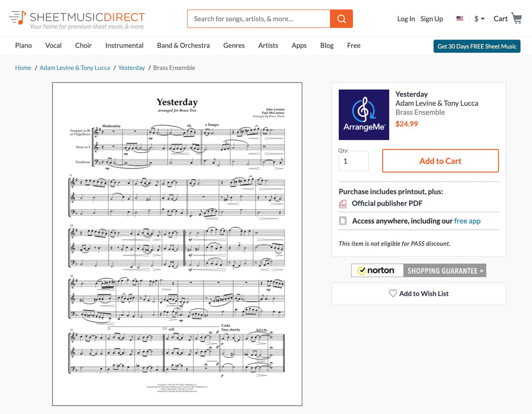Open the Instrumental menu
Screen dimensions: 532x414
(124, 45)
